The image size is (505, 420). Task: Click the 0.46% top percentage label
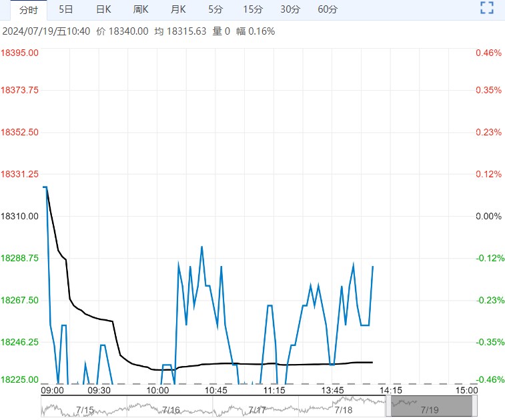pos(488,53)
